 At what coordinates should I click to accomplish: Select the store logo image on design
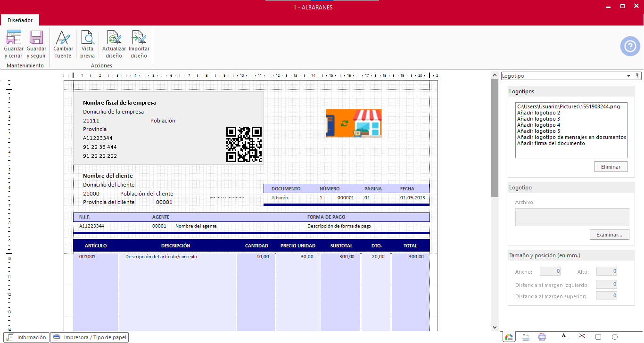(354, 123)
